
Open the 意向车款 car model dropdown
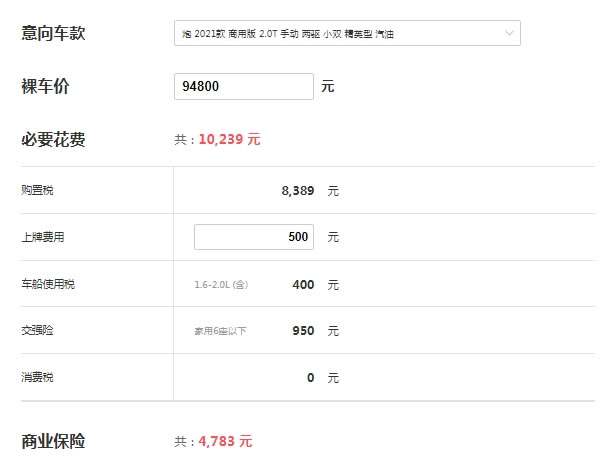tap(347, 33)
